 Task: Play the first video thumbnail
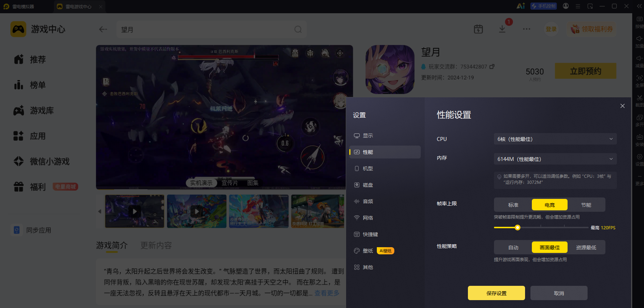coord(135,211)
